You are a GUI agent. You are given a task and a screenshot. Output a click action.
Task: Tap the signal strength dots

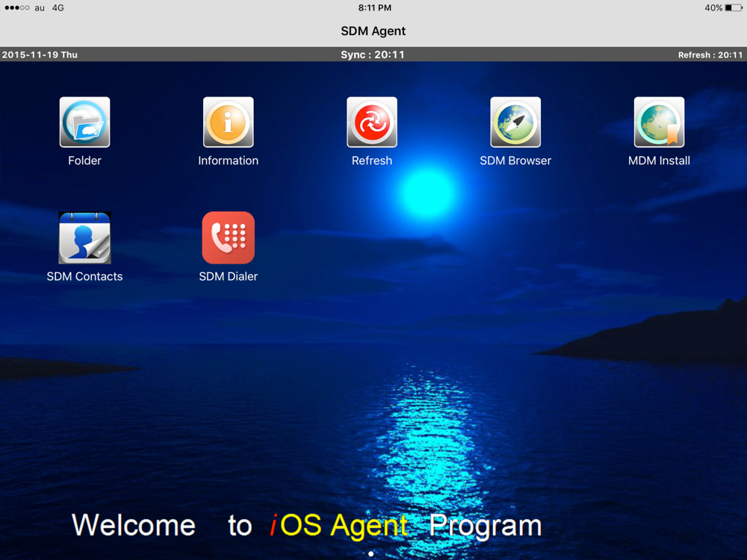click(16, 8)
